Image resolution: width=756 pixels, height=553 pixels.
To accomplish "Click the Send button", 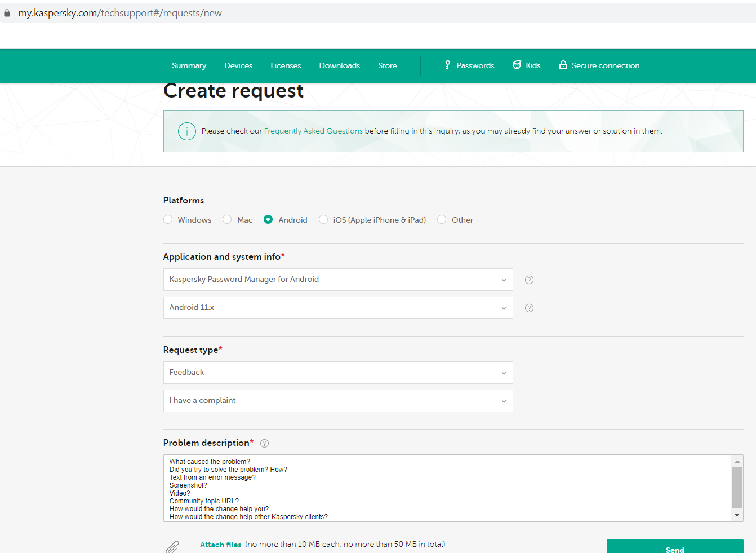I will pos(675,546).
